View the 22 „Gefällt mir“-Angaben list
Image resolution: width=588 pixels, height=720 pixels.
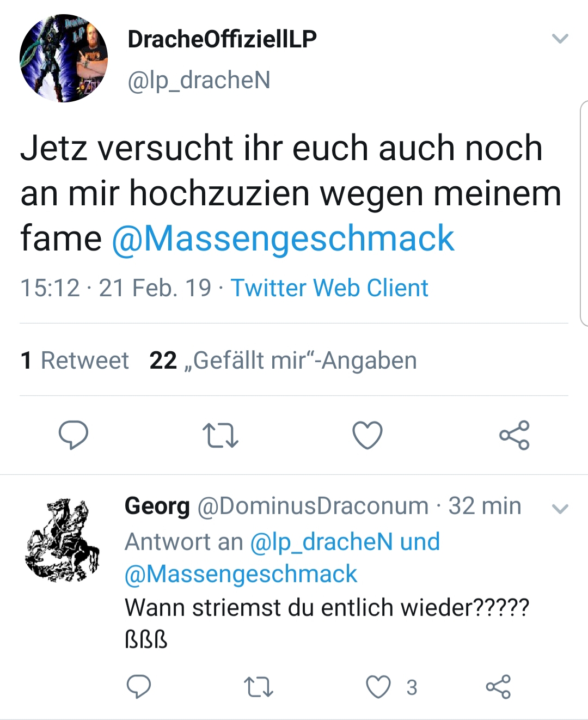[x=283, y=361]
